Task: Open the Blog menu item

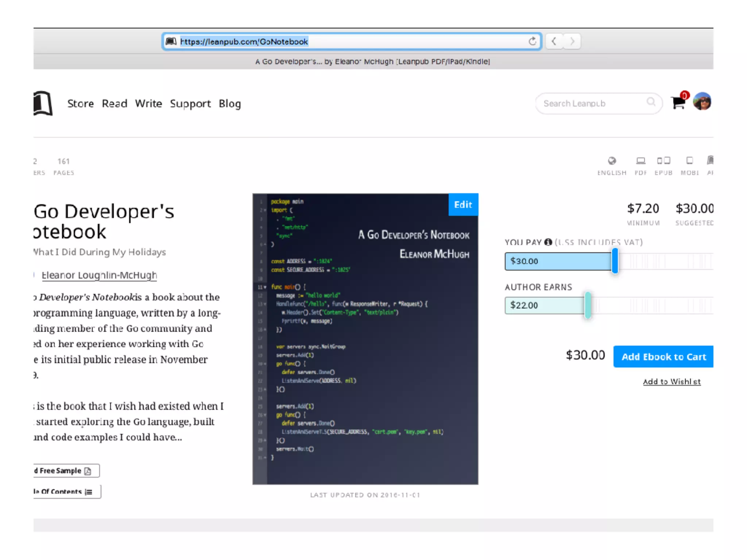Action: (230, 104)
